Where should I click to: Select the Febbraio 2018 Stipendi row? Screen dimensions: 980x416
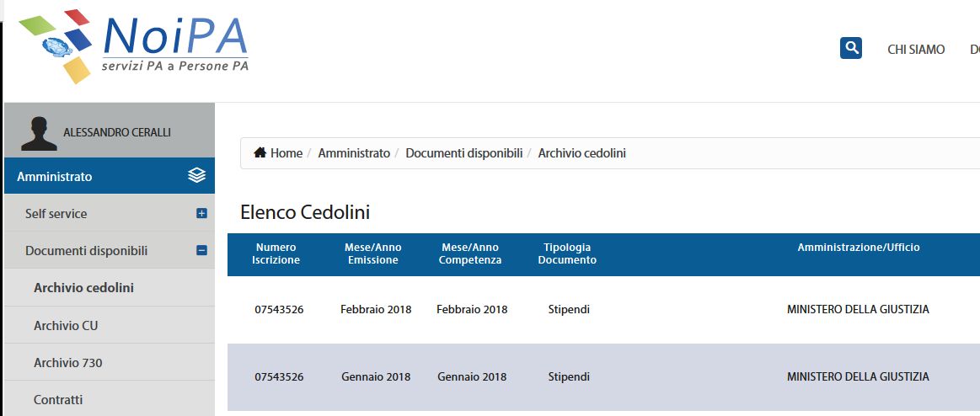pyautogui.click(x=603, y=309)
